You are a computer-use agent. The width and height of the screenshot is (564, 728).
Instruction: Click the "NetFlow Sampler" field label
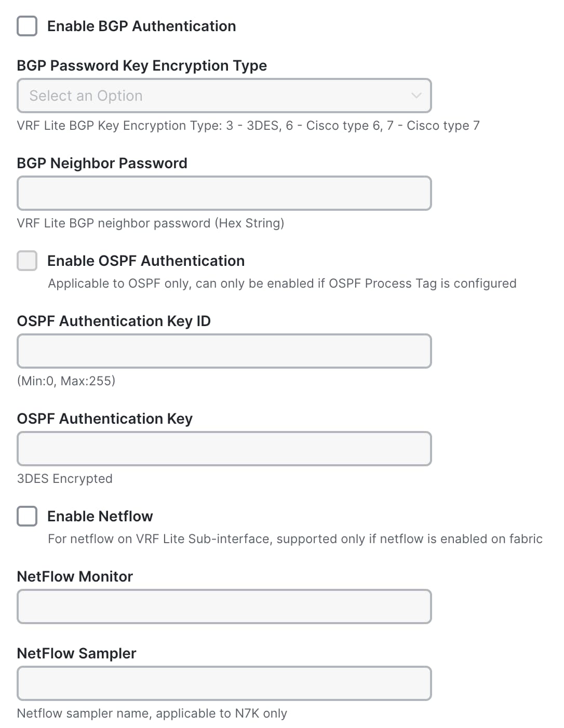(x=76, y=653)
